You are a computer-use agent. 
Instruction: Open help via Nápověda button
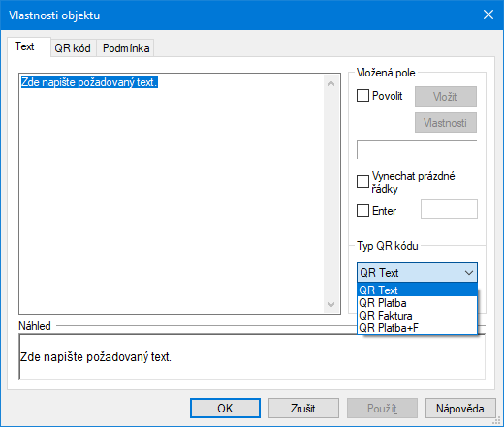point(460,409)
